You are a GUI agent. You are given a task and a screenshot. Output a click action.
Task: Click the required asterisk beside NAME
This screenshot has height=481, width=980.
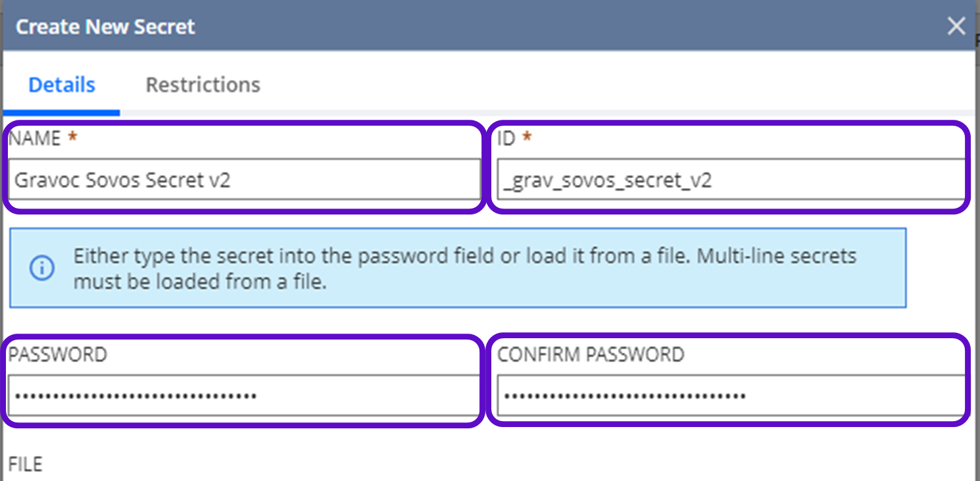pos(73,138)
